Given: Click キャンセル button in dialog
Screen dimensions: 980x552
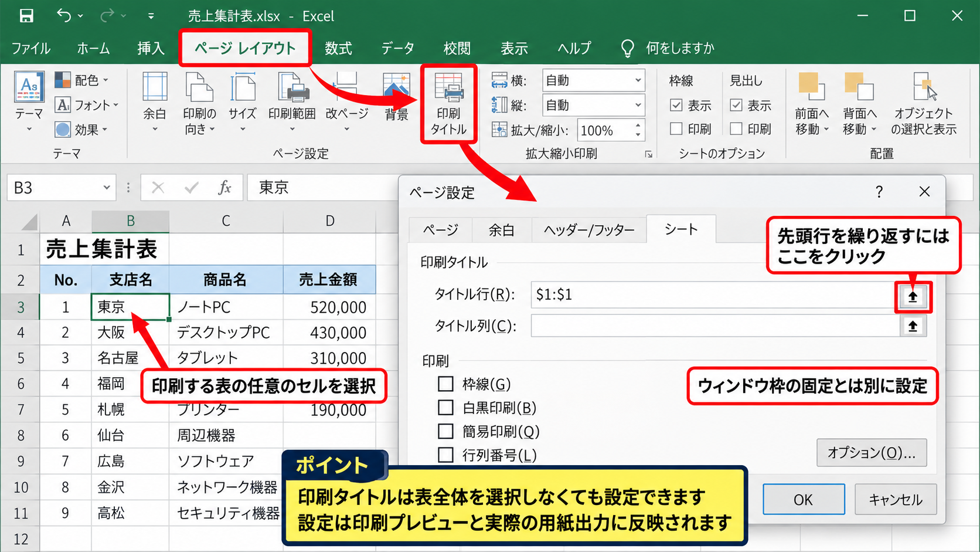Looking at the screenshot, I should tap(896, 500).
